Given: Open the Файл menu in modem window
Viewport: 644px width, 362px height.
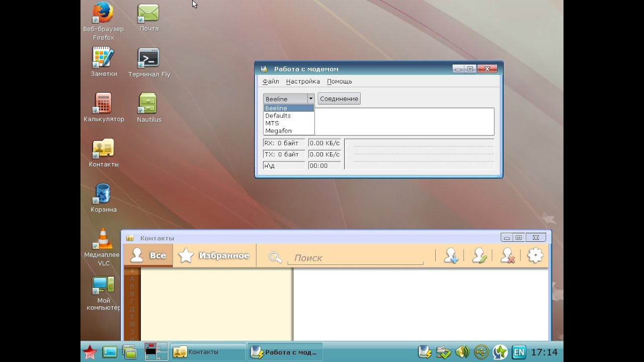Looking at the screenshot, I should click(x=271, y=81).
